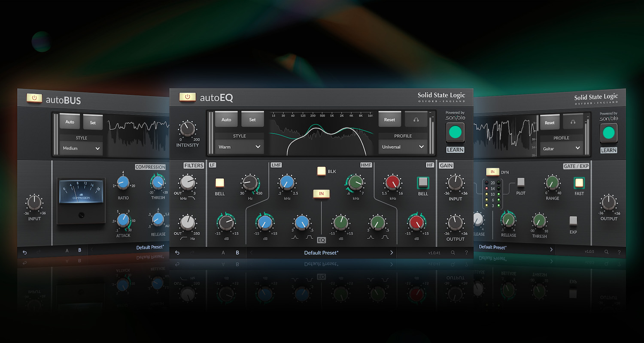Open the Warm style dropdown in autoEQ

239,147
